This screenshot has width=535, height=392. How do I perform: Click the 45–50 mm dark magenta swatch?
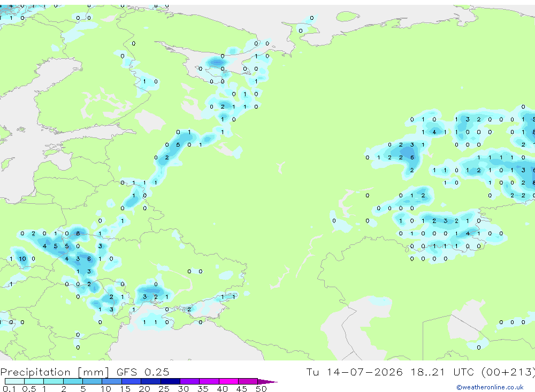coord(248,381)
